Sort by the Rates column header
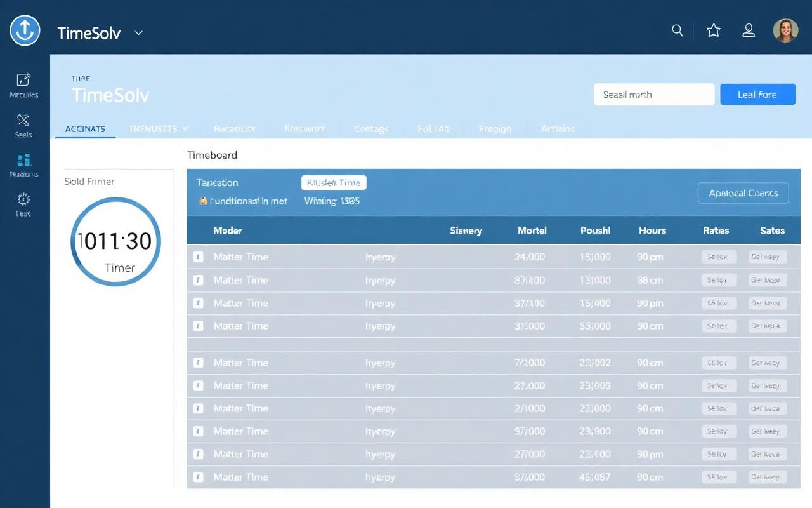The width and height of the screenshot is (812, 508). click(716, 231)
